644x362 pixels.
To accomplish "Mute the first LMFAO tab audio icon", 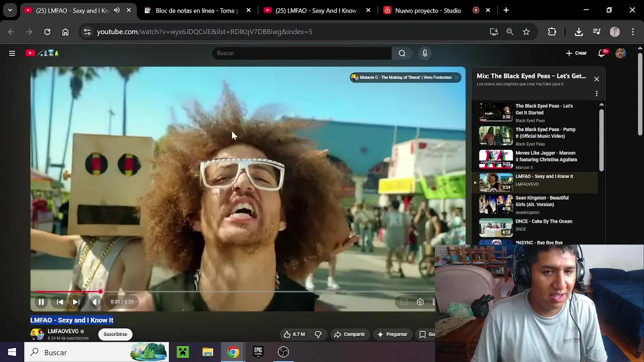I will tap(117, 10).
